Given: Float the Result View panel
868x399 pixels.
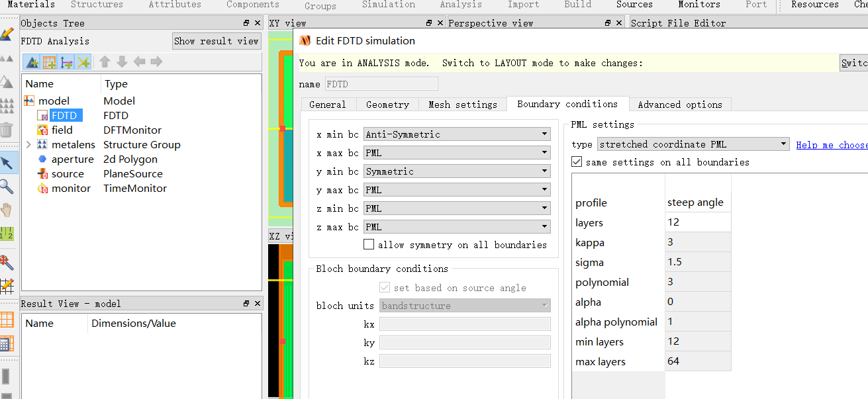Looking at the screenshot, I should (246, 304).
